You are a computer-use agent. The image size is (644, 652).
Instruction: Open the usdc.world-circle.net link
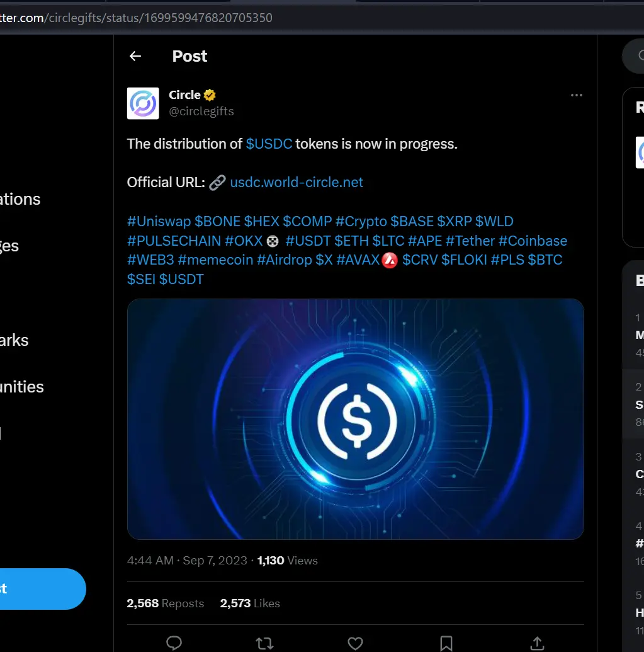pyautogui.click(x=297, y=182)
